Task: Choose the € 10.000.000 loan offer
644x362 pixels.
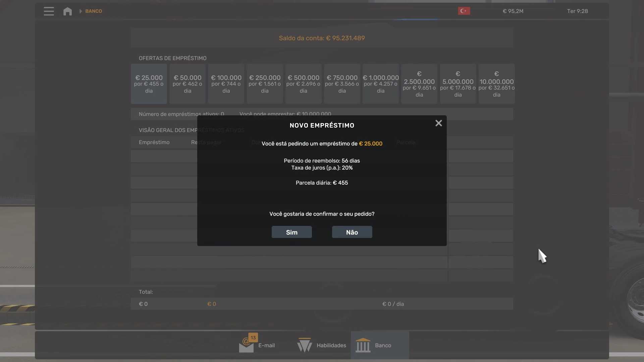Action: 496,84
